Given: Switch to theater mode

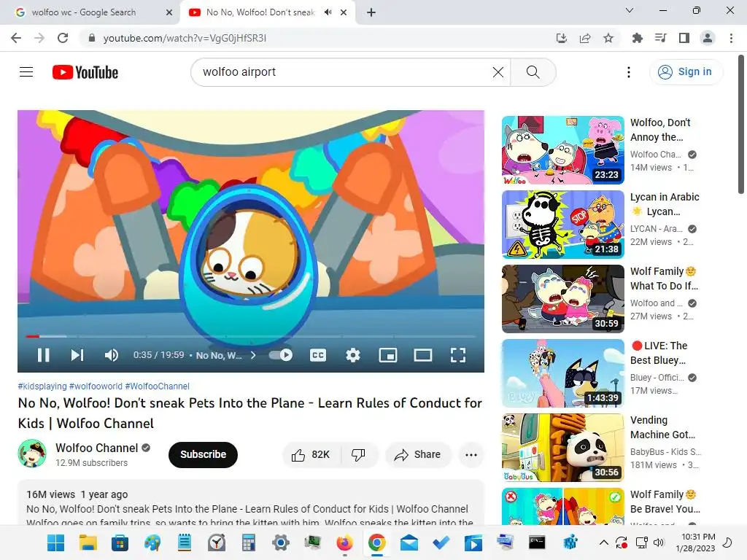Looking at the screenshot, I should pos(422,355).
